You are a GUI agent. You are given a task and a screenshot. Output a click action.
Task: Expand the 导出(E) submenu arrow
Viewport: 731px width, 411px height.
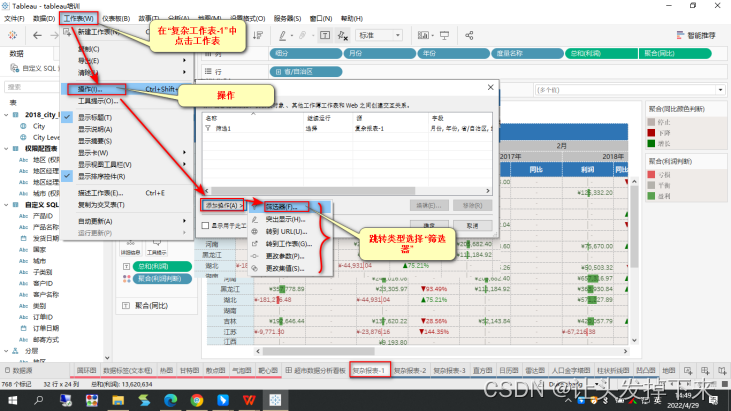point(185,61)
